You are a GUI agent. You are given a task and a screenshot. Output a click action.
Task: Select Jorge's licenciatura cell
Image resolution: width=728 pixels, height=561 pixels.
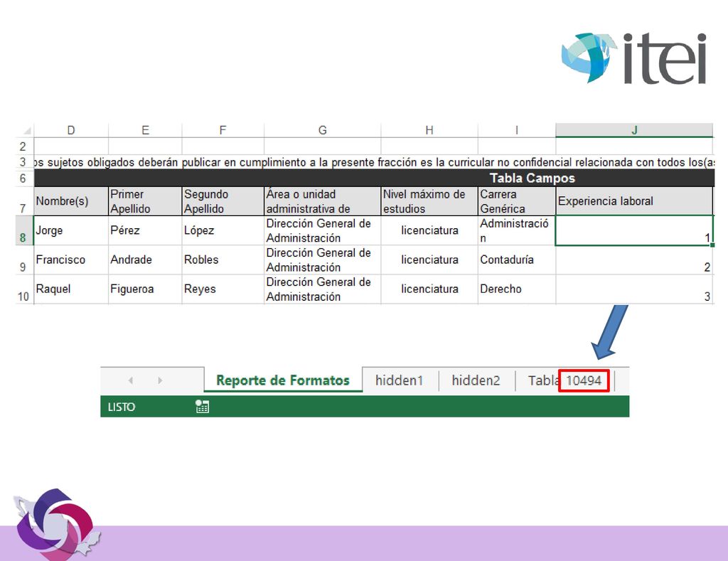(x=429, y=230)
